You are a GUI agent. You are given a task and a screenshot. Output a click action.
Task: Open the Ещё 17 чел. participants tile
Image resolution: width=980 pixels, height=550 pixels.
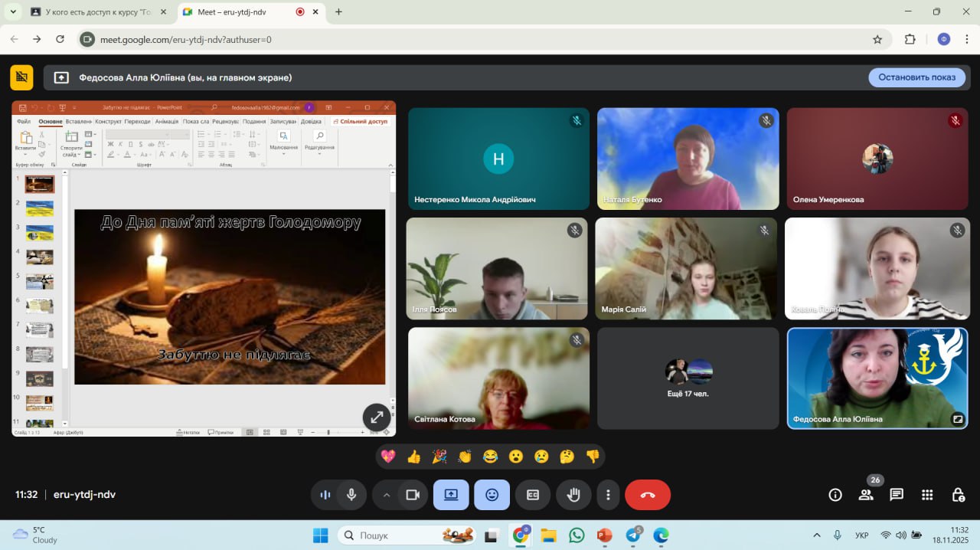(688, 378)
